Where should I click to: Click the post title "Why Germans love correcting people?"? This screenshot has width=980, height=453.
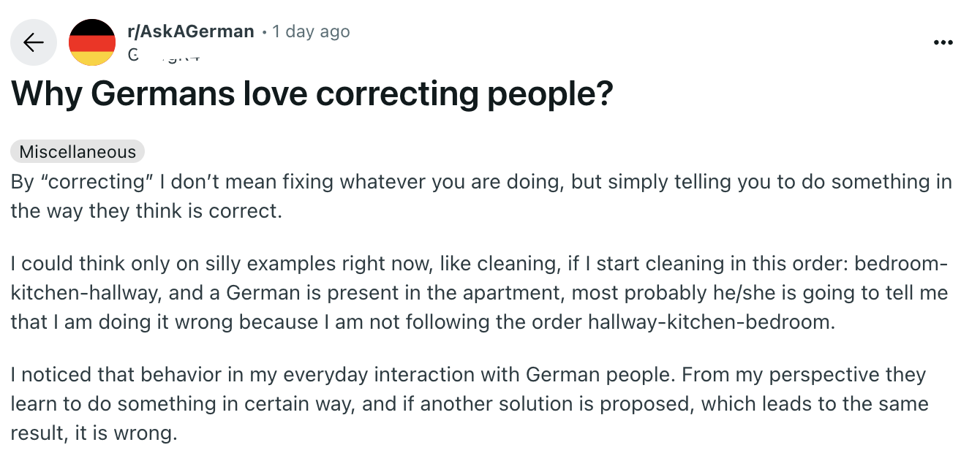pyautogui.click(x=312, y=94)
